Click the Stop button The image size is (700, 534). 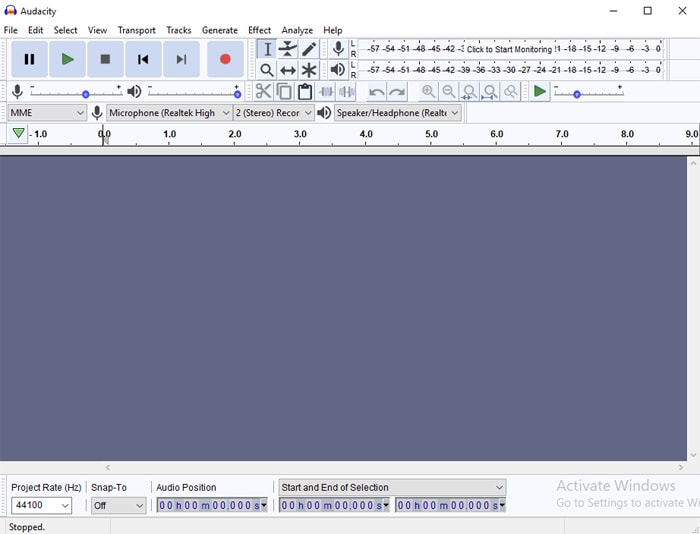(x=105, y=59)
